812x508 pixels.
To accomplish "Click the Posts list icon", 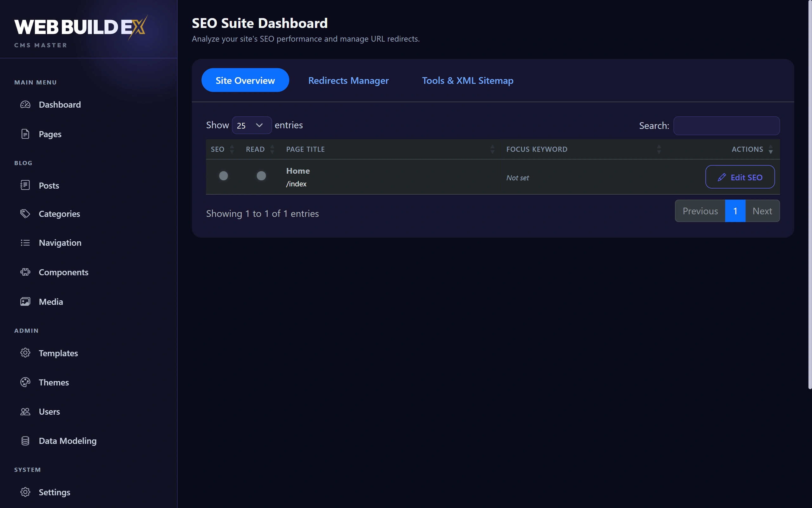I will click(25, 185).
